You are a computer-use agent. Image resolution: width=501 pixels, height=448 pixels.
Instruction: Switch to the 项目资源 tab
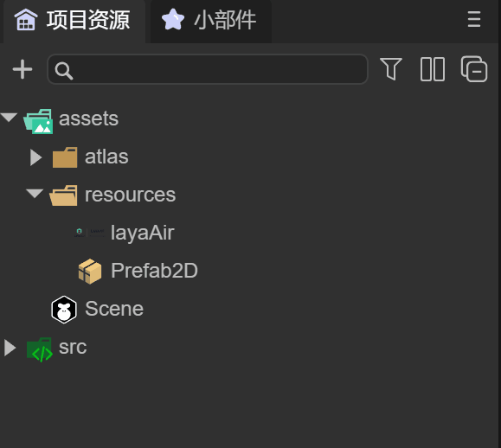click(x=73, y=20)
